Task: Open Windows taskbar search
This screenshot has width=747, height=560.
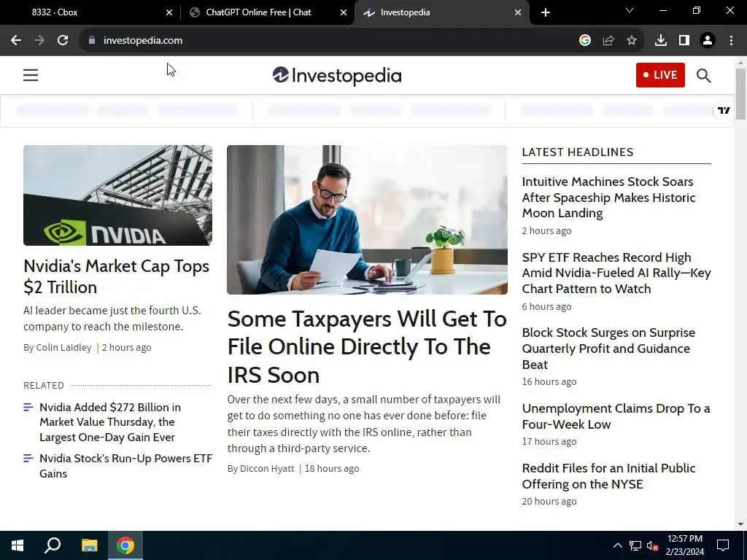Action: tap(53, 545)
